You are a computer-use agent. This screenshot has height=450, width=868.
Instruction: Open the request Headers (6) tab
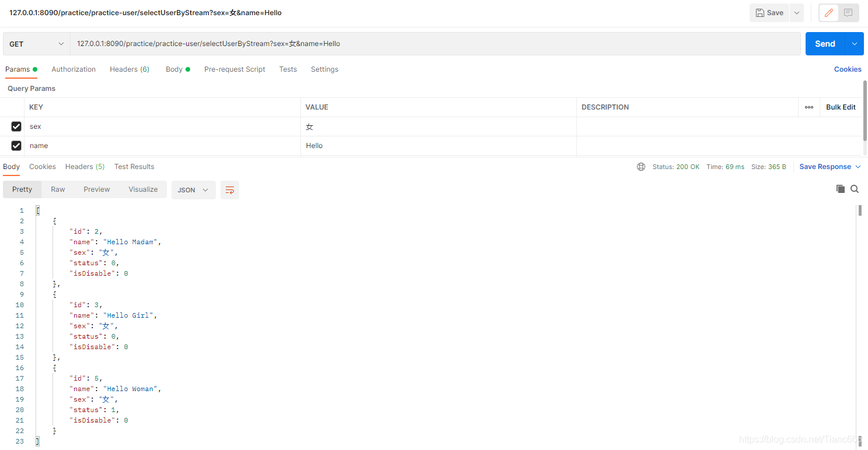coord(129,69)
